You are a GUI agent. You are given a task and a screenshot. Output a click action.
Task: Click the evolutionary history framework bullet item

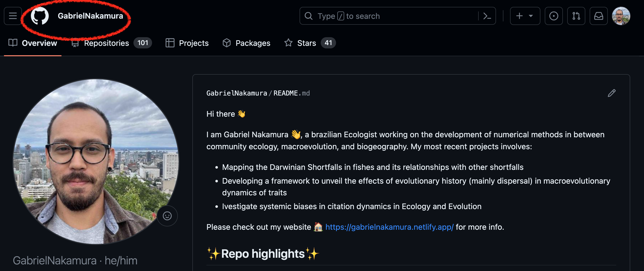click(416, 187)
